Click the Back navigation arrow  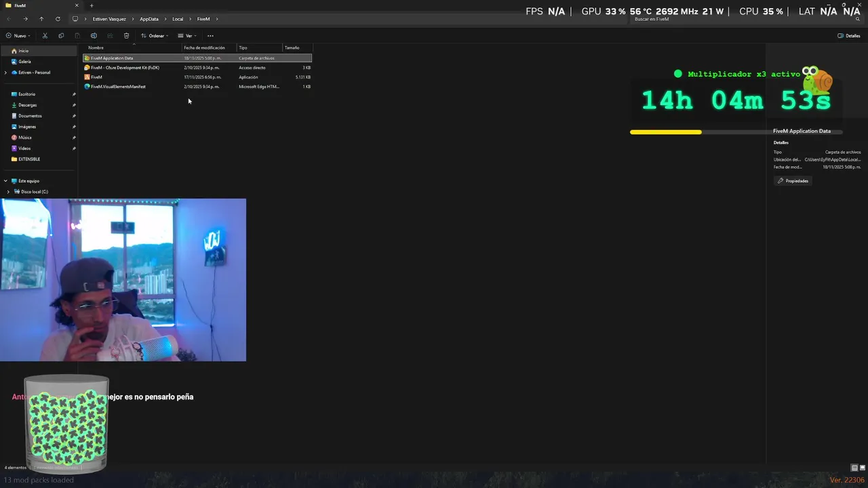[x=8, y=19]
